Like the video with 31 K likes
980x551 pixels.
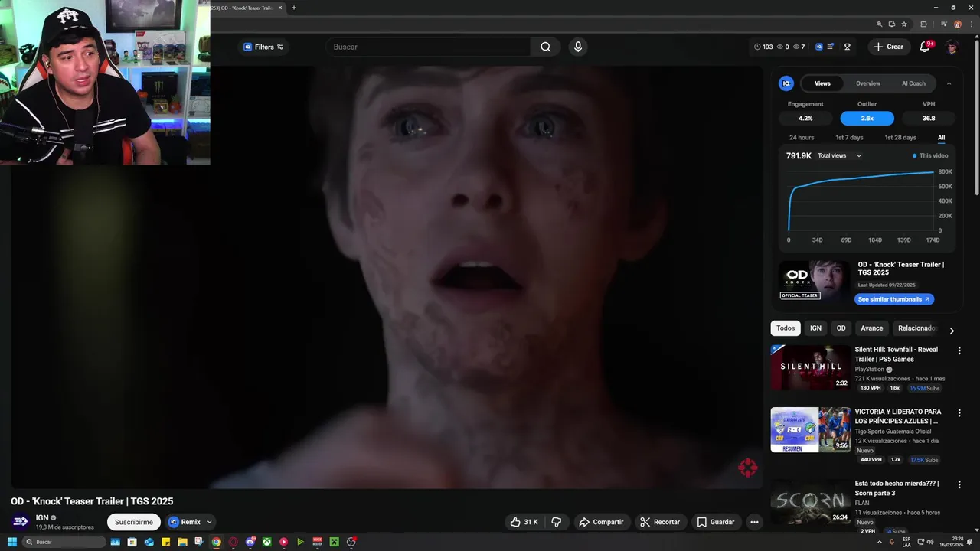tap(524, 522)
